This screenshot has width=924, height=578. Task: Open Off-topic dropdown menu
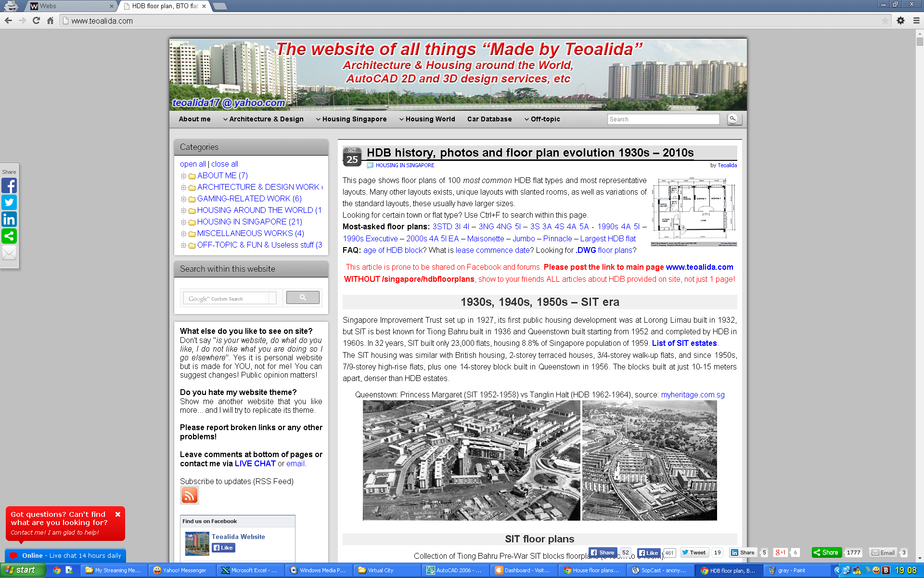542,119
